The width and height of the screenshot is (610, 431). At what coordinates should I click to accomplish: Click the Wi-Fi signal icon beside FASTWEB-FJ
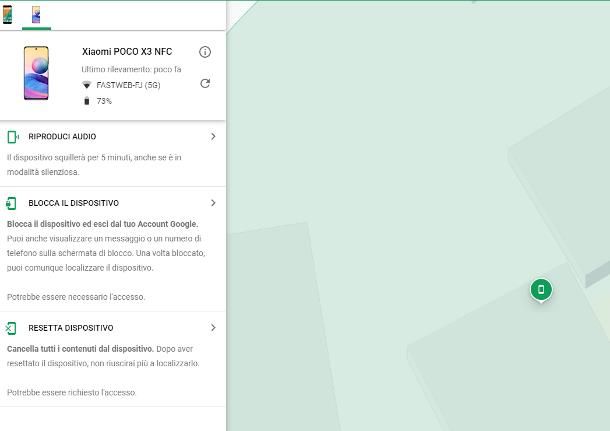86,85
